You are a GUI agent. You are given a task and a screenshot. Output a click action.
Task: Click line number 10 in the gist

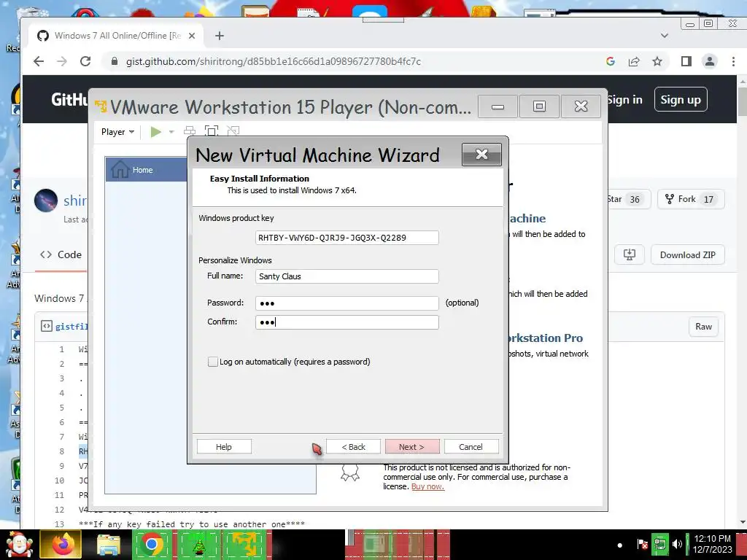(59, 481)
